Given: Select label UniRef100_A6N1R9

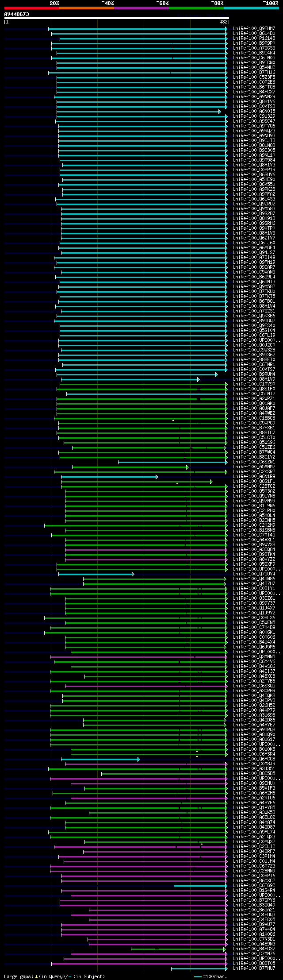Looking at the screenshot, I should coord(254,476).
